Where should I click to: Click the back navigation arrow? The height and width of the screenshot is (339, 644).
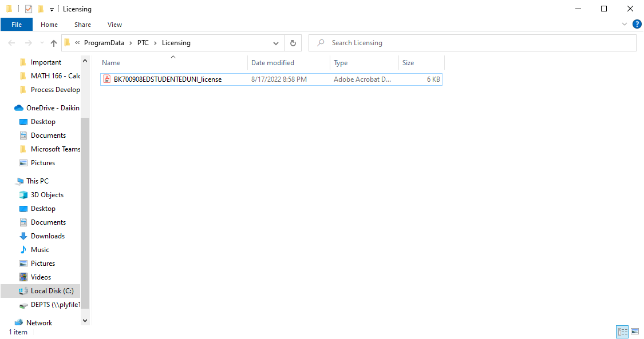[x=11, y=42]
